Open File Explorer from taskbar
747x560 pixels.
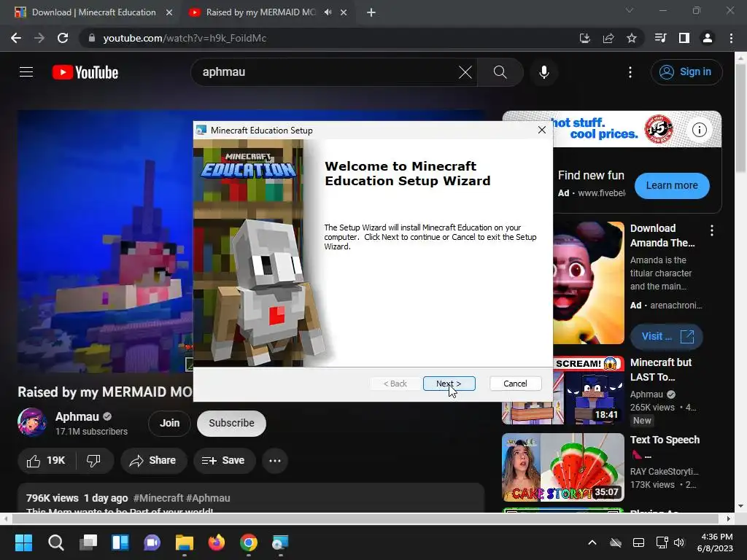(x=185, y=542)
